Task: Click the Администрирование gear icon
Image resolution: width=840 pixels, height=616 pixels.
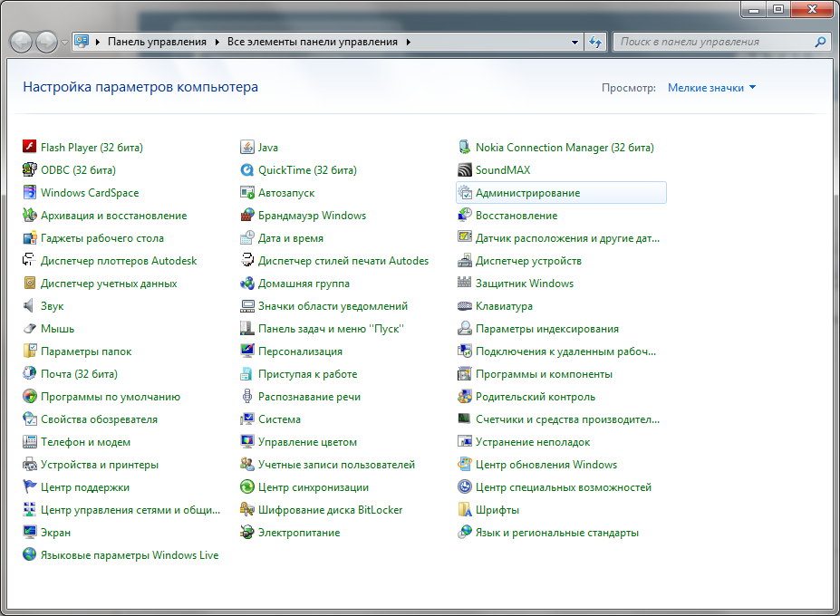Action: pyautogui.click(x=465, y=192)
